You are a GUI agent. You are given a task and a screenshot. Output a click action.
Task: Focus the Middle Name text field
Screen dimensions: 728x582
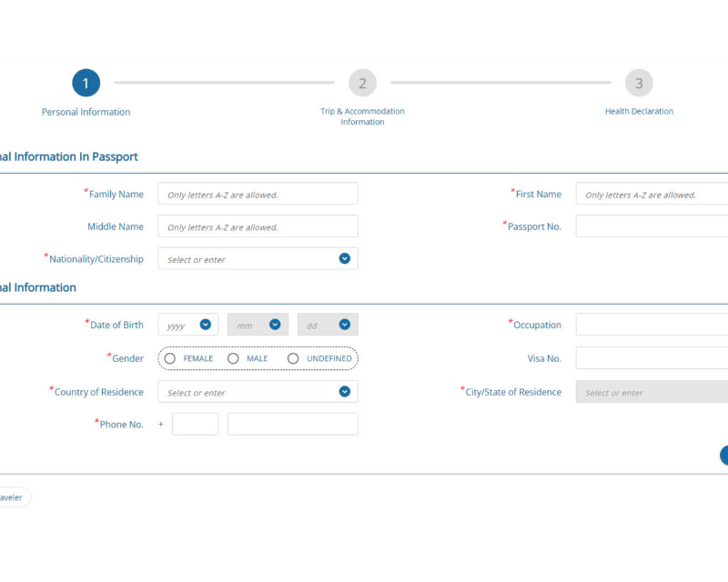click(x=258, y=226)
